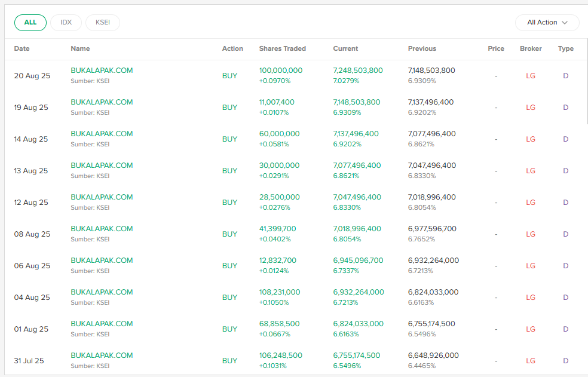This screenshot has width=588, height=377.
Task: Click the Shares Traded column header
Action: 283,48
